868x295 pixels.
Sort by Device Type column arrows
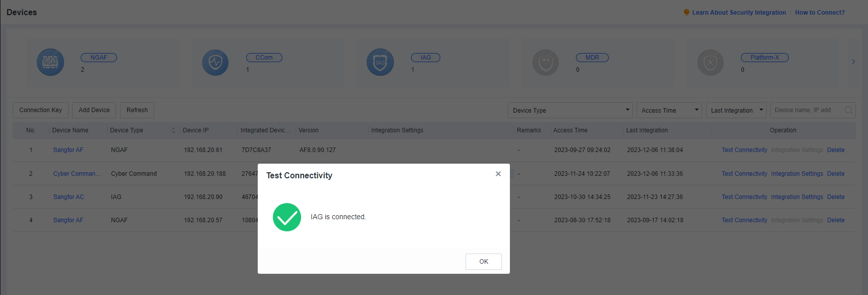point(173,130)
